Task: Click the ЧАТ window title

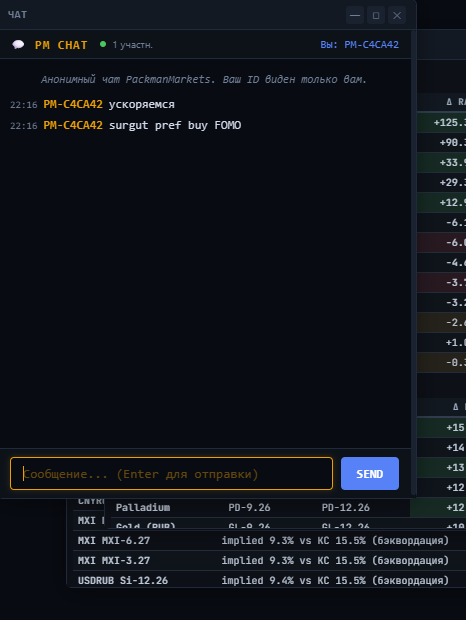Action: pyautogui.click(x=17, y=15)
